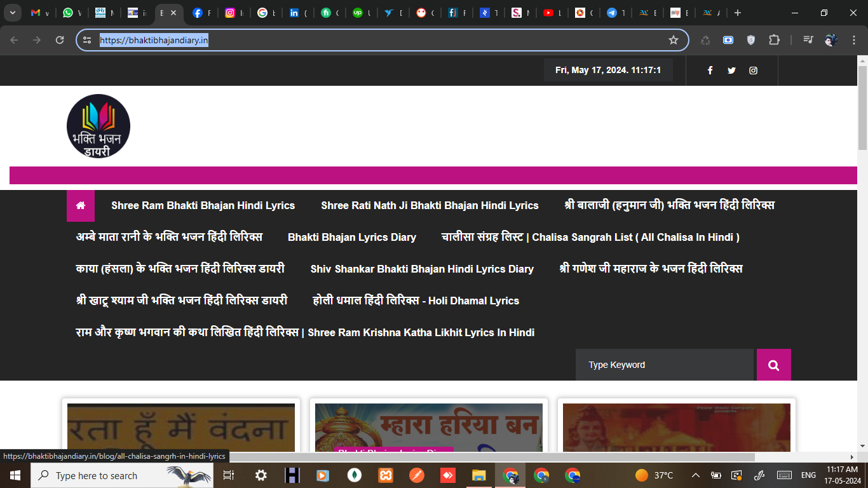This screenshot has width=868, height=488.
Task: Open अम्बे माता रानी के भक्ति भजन menu
Action: pyautogui.click(x=169, y=237)
